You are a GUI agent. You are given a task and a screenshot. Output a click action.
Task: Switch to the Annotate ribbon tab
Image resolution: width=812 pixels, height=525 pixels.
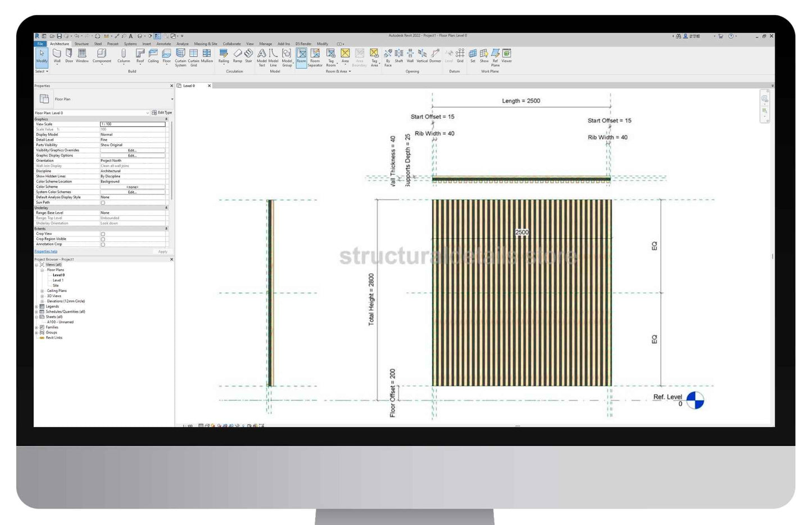click(x=164, y=44)
